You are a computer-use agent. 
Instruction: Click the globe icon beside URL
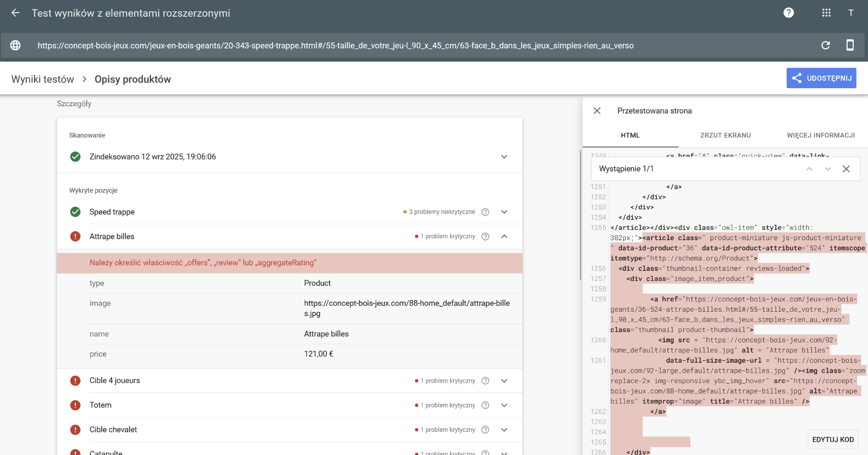15,45
